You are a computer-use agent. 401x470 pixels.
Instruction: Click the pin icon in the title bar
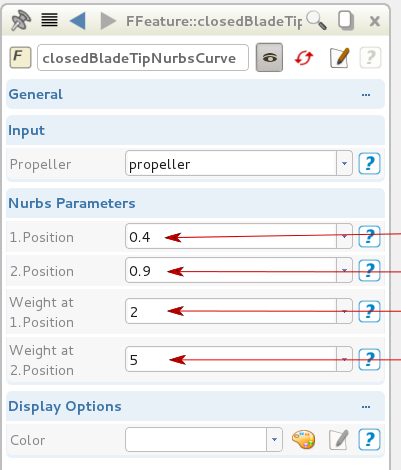point(21,21)
